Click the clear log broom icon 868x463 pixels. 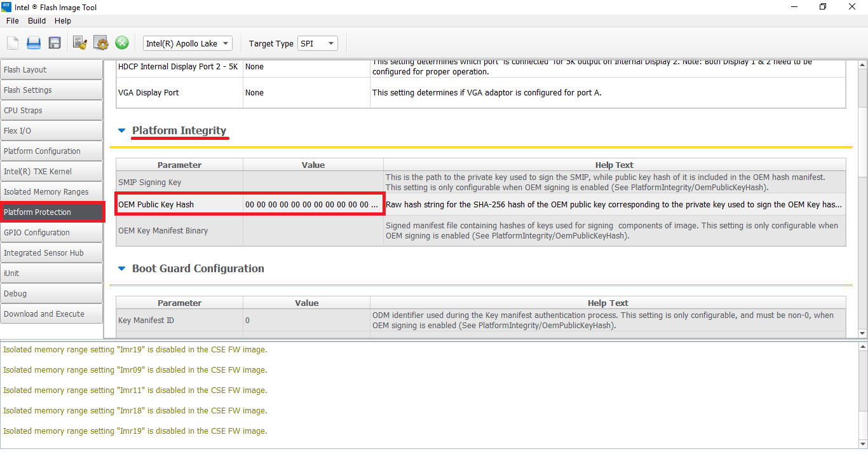(x=80, y=43)
